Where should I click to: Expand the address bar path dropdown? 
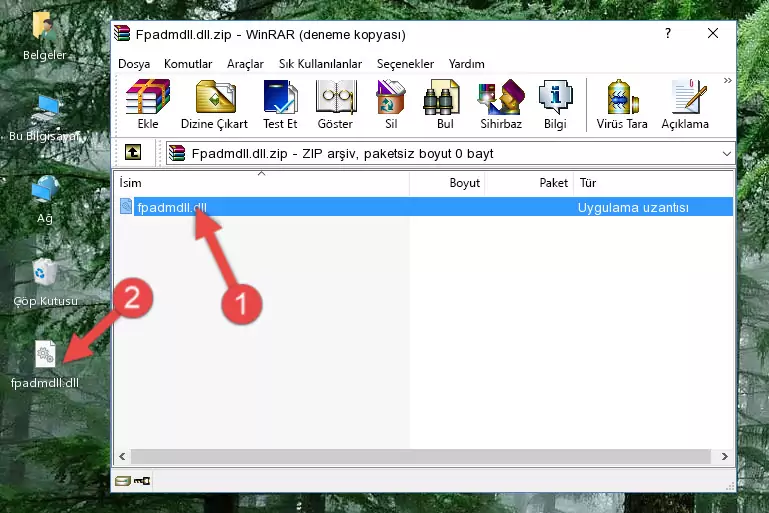pyautogui.click(x=726, y=154)
